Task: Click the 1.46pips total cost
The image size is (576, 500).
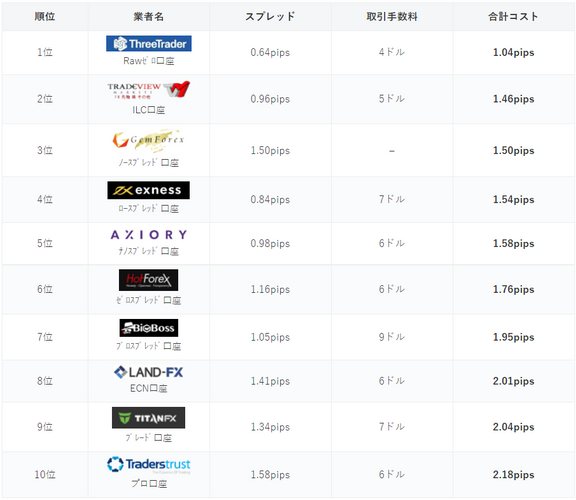Action: (514, 99)
